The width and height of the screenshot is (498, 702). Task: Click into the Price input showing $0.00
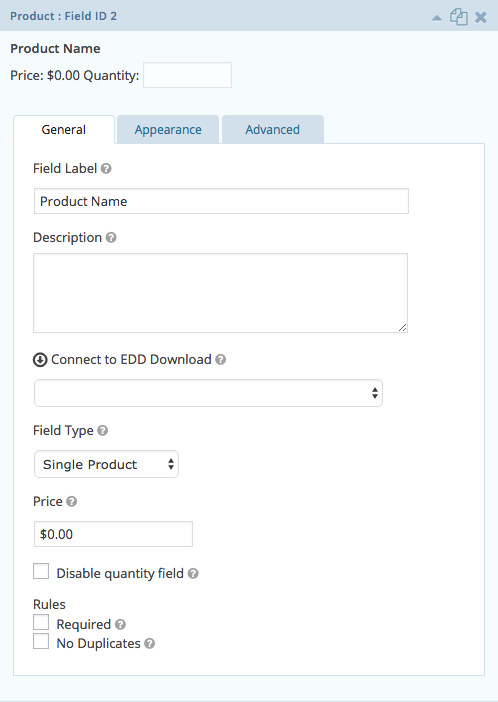pyautogui.click(x=113, y=534)
